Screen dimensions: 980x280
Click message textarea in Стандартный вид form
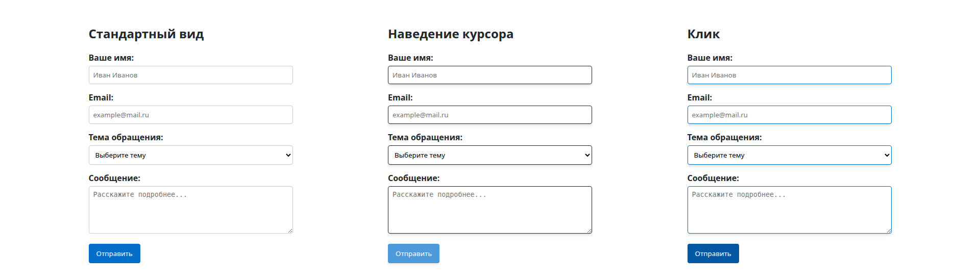click(190, 210)
